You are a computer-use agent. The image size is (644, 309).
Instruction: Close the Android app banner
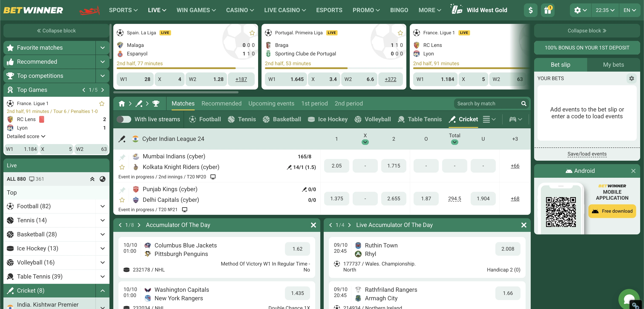633,171
